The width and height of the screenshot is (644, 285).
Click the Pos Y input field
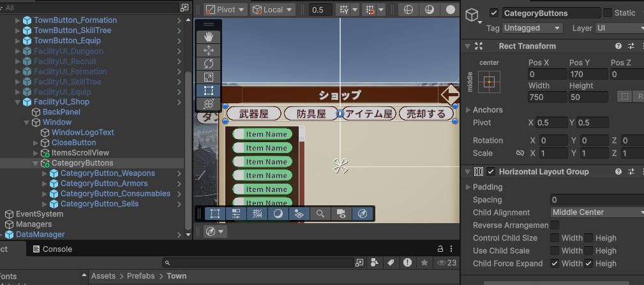pyautogui.click(x=587, y=74)
